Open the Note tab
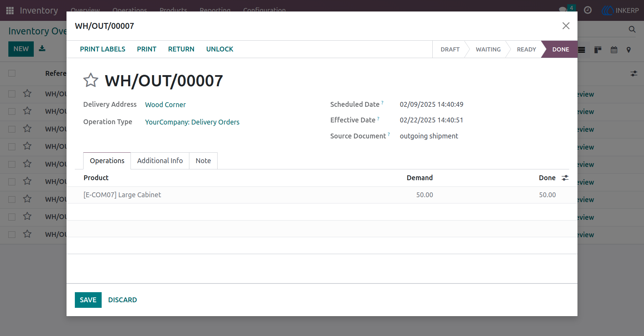The height and width of the screenshot is (336, 644). (203, 161)
